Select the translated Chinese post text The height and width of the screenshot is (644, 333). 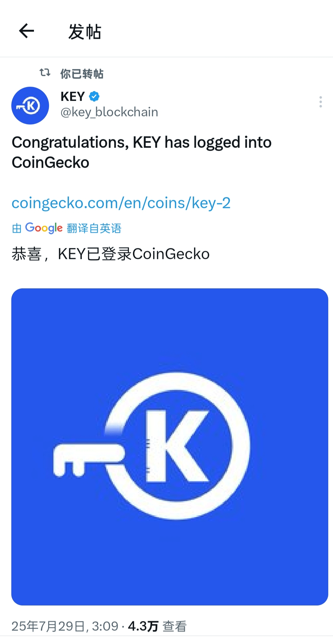pyautogui.click(x=111, y=254)
